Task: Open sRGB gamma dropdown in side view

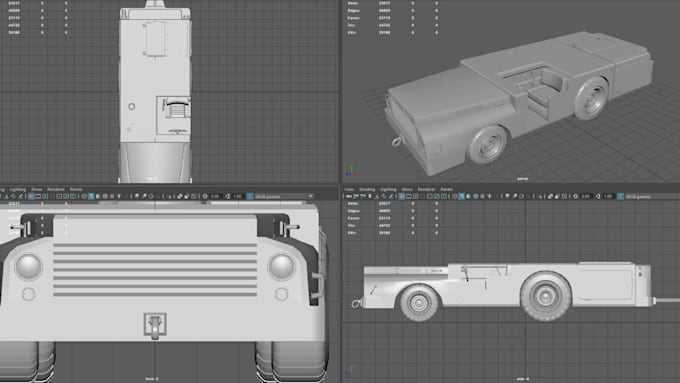Action: click(652, 196)
